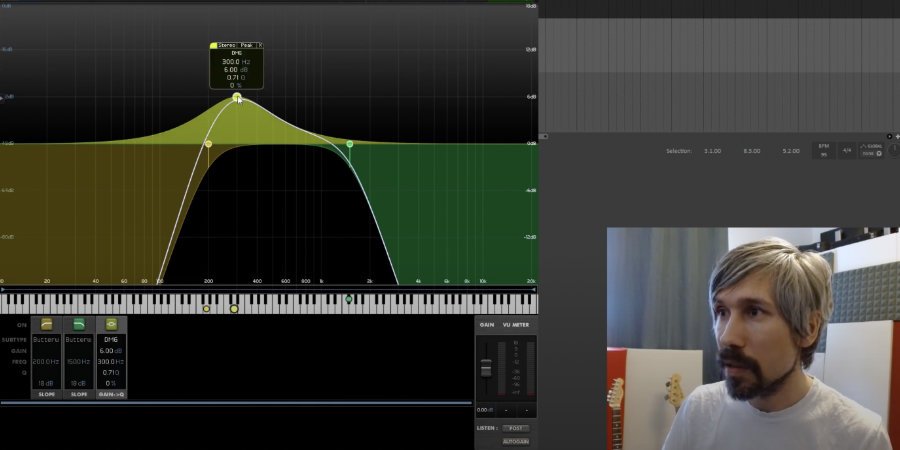Open the global timebase selector
The height and width of the screenshot is (450, 900).
click(x=872, y=150)
